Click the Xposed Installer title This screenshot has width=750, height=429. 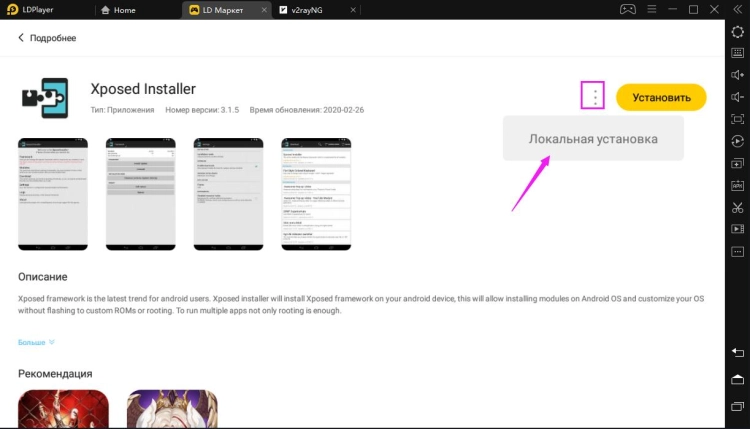143,89
